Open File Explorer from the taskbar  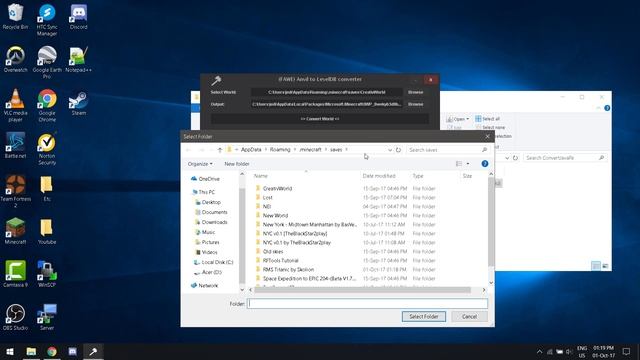pyautogui.click(x=31, y=351)
